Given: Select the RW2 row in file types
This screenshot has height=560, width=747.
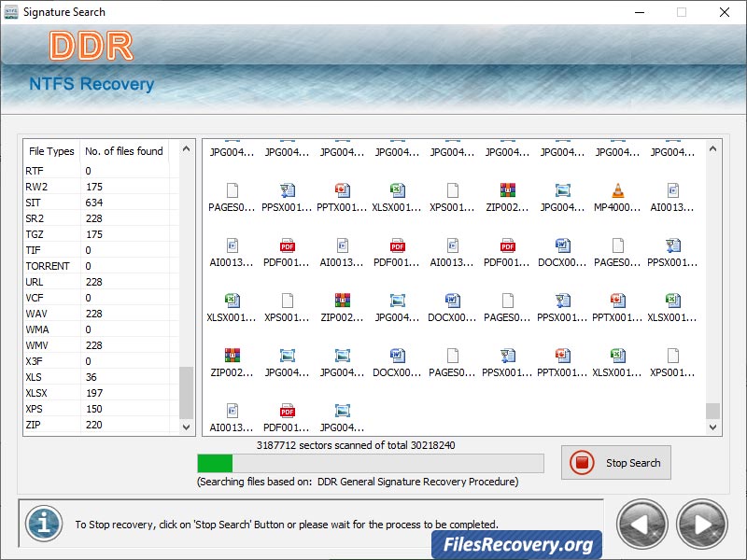Looking at the screenshot, I should pyautogui.click(x=102, y=187).
